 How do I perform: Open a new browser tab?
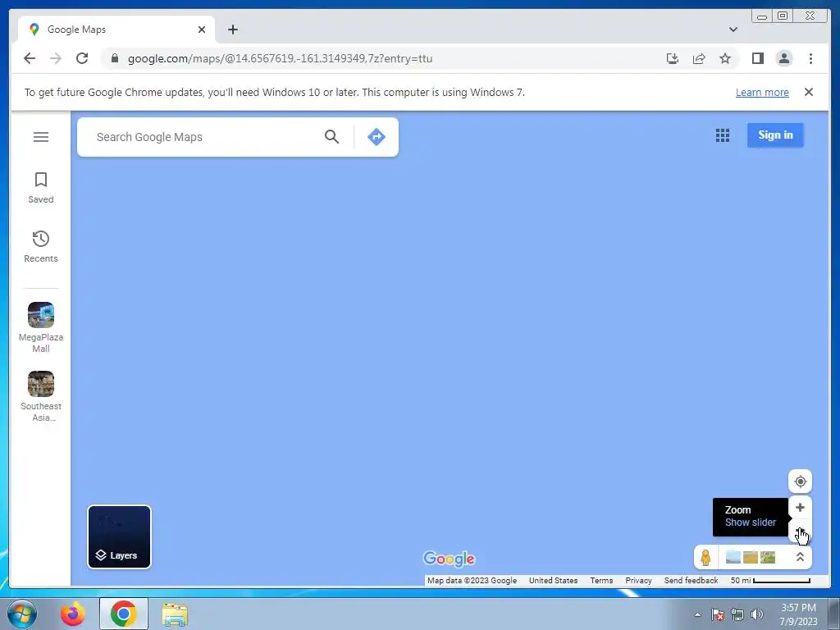click(232, 30)
